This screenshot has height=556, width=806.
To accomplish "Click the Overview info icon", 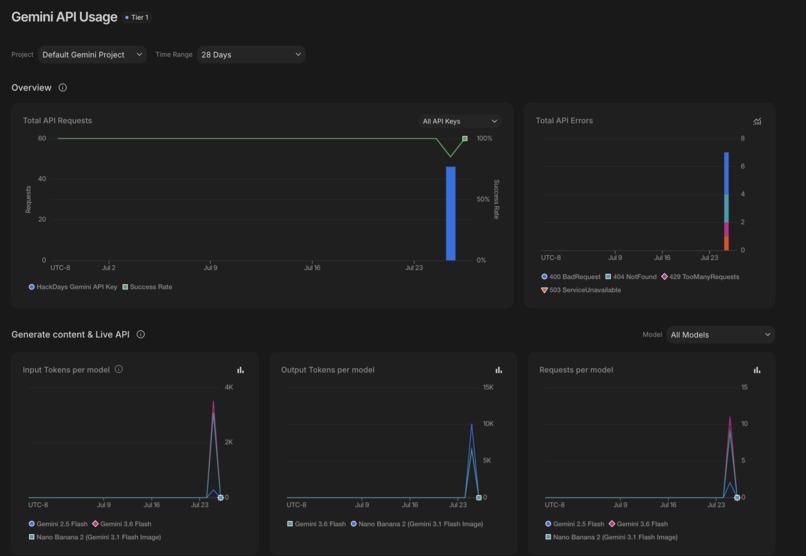I will [63, 87].
